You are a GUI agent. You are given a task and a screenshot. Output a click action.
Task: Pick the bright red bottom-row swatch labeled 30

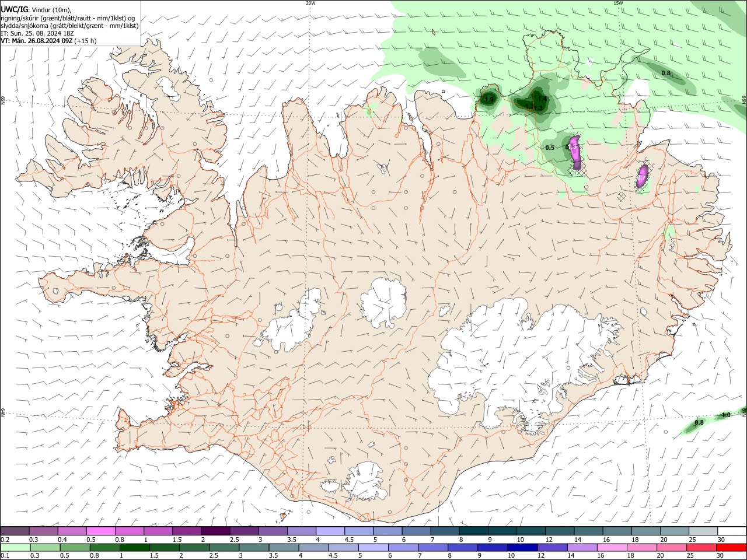731,547
